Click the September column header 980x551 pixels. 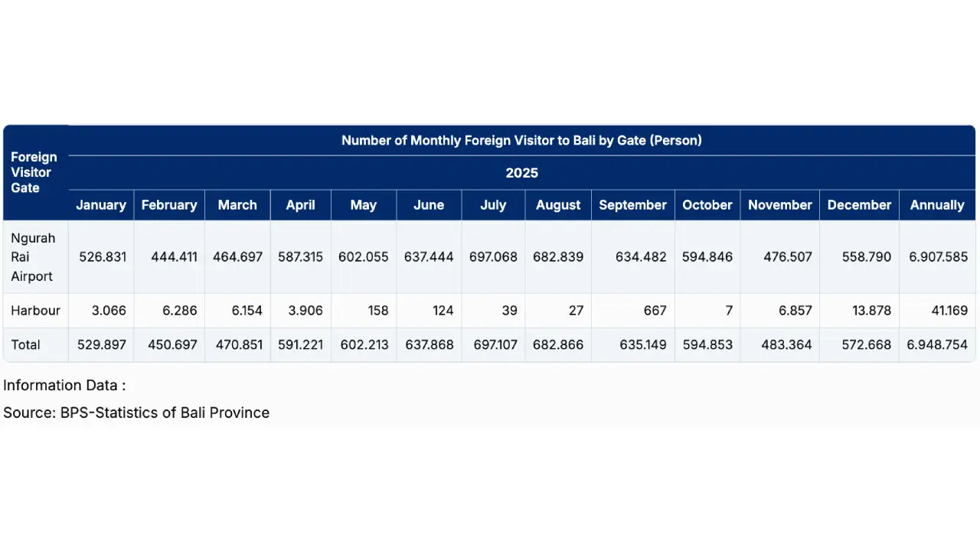click(x=632, y=205)
